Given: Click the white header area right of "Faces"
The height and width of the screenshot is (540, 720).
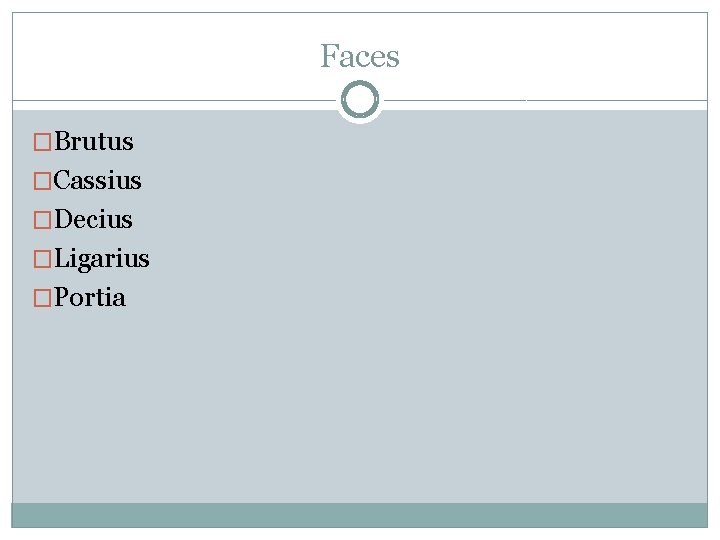Looking at the screenshot, I should click(560, 57).
